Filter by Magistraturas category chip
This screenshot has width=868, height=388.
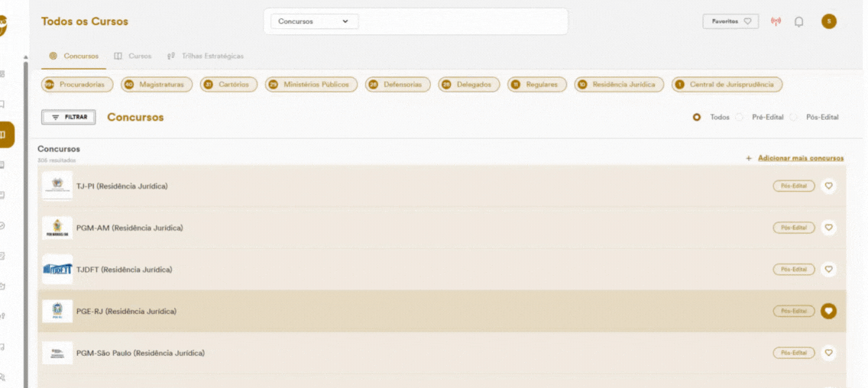click(x=157, y=85)
